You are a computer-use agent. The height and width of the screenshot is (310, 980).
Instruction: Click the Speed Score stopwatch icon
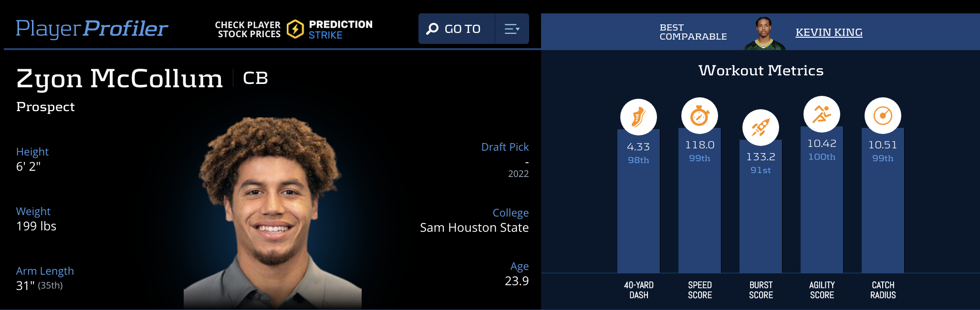coord(699,116)
